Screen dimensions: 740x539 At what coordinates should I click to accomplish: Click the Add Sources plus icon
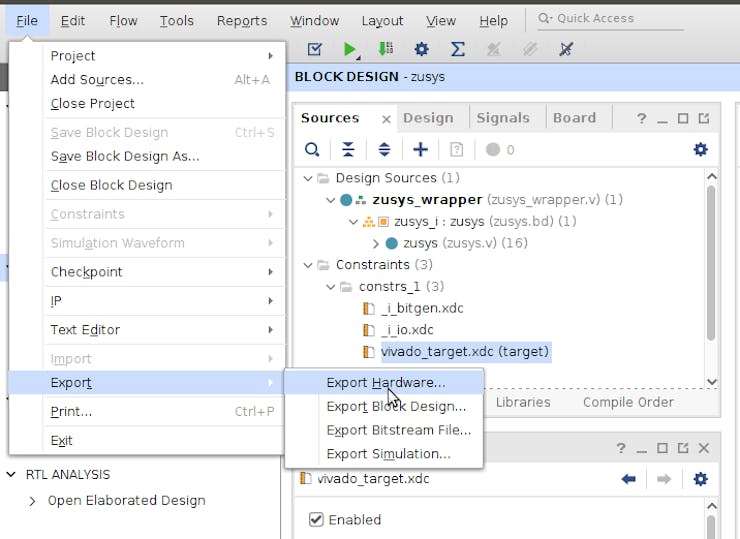click(420, 149)
